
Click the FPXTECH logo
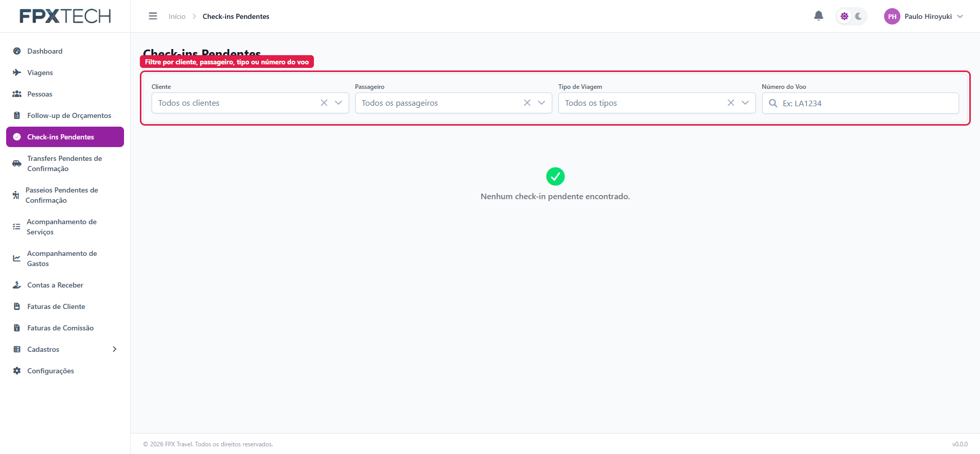(65, 16)
